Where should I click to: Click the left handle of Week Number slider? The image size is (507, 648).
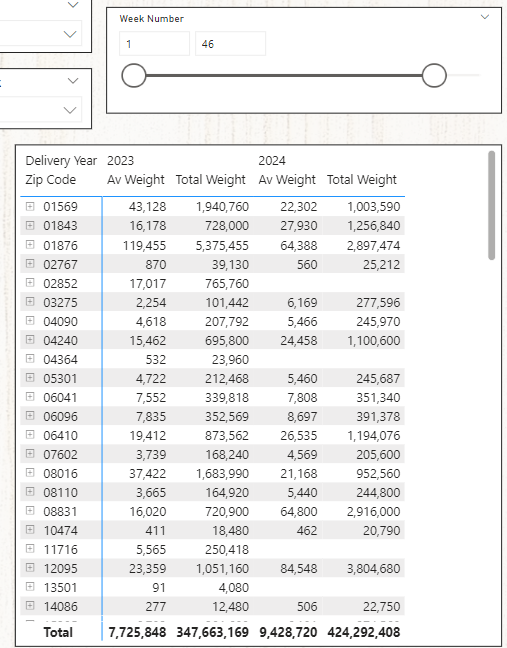pyautogui.click(x=133, y=75)
